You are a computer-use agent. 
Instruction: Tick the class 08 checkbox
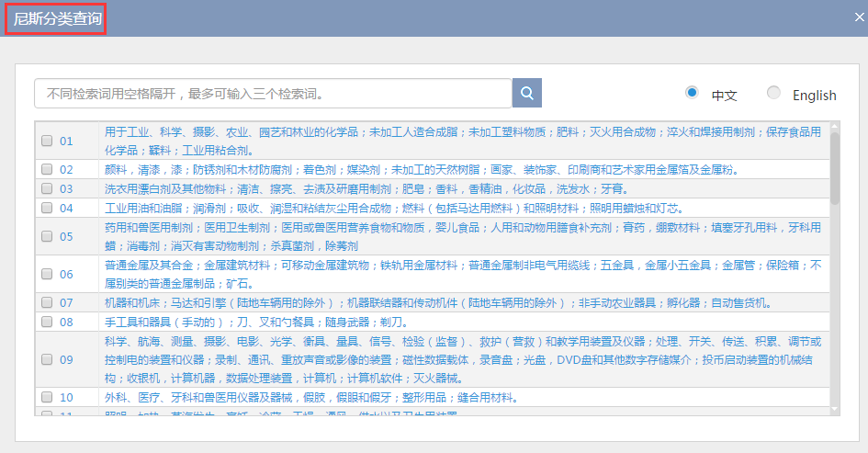pos(47,322)
